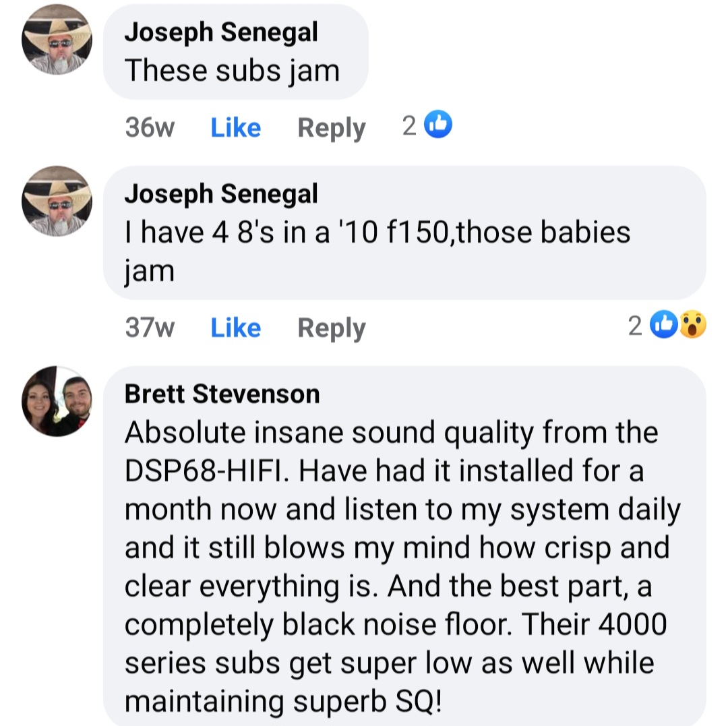Open Joseph Senegal's avatar on the f150 comment
Viewport: 728px width, 726px height.
click(57, 202)
